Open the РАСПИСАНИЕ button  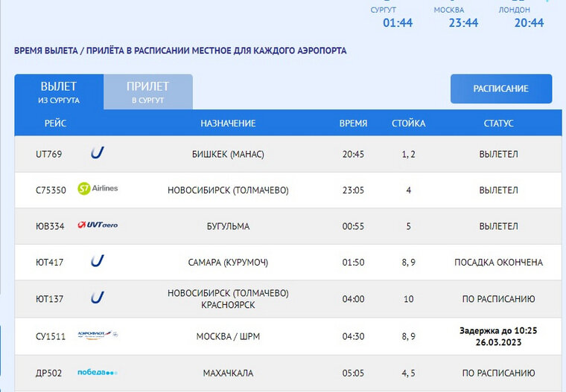pyautogui.click(x=501, y=89)
